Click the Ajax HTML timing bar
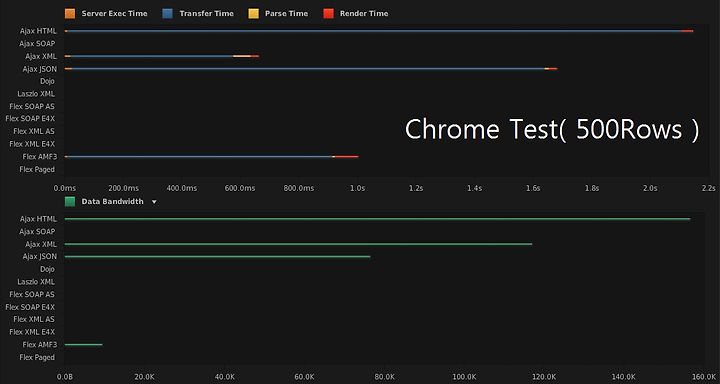 click(379, 31)
